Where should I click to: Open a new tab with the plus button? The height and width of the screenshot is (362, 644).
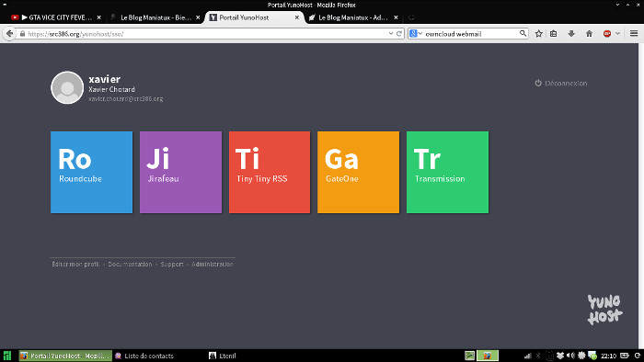[411, 17]
